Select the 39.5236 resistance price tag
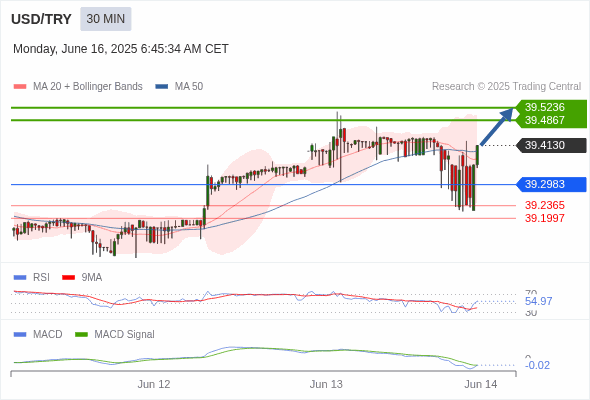The image size is (590, 400). coord(544,107)
